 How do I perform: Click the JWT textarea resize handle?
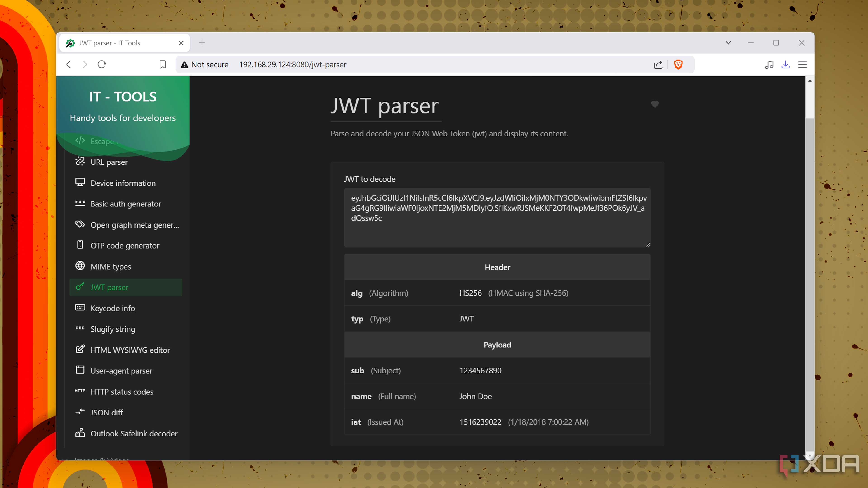(x=648, y=245)
